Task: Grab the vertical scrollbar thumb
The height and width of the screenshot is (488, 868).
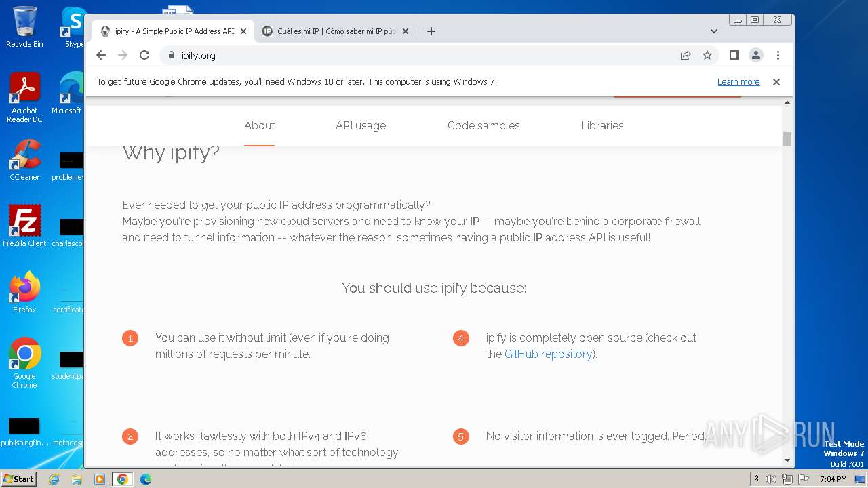Action: [x=787, y=139]
